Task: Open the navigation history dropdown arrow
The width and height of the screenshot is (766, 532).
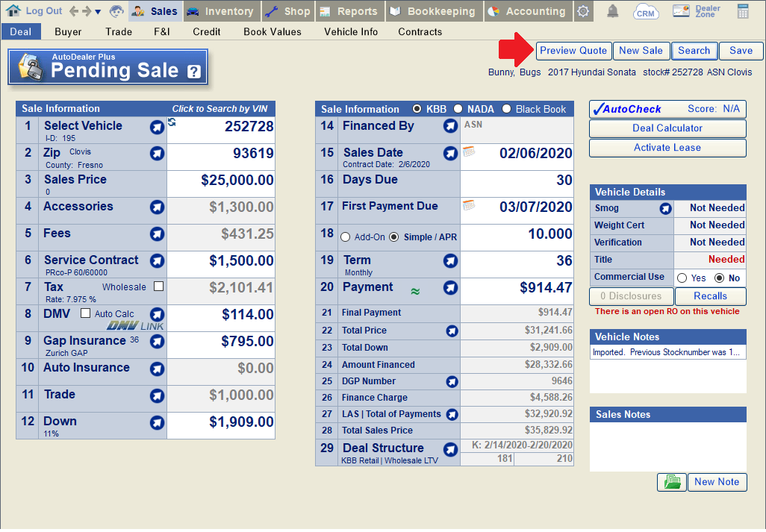Action: point(98,12)
